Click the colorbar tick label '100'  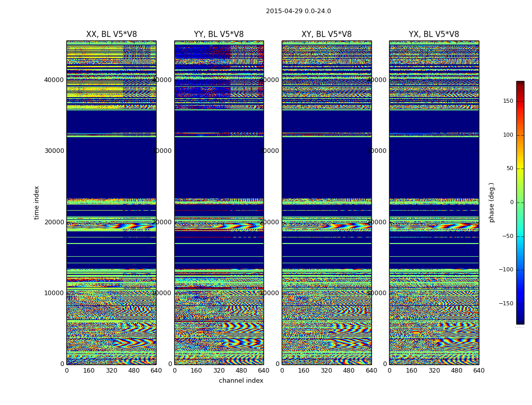pyautogui.click(x=508, y=135)
